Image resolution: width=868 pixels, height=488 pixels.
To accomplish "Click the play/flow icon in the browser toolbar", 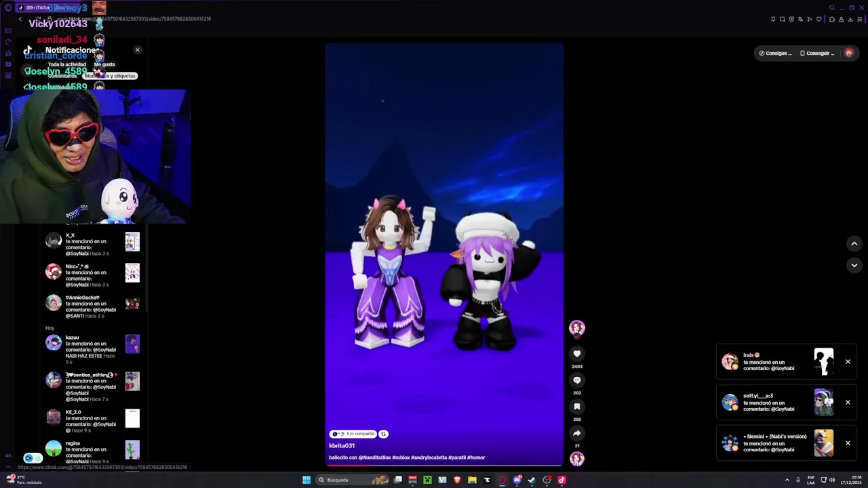I will pyautogui.click(x=810, y=19).
